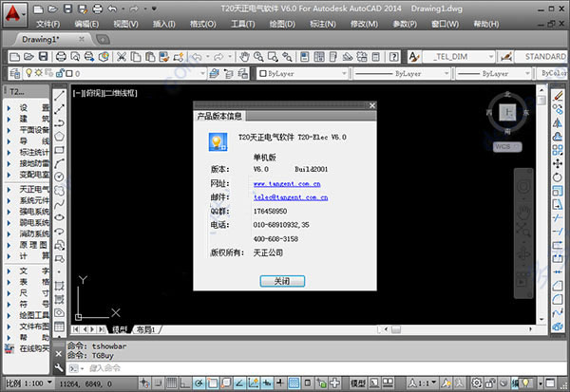This screenshot has width=570, height=392.
Task: Switch to the 布局1 layout tab
Action: 146,329
